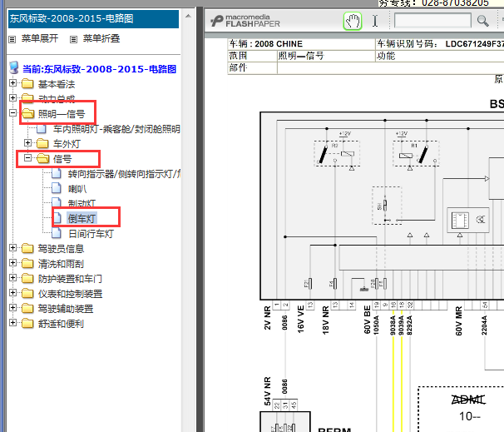Click the FlashPaper search input field
504x432 pixels.
(432, 21)
